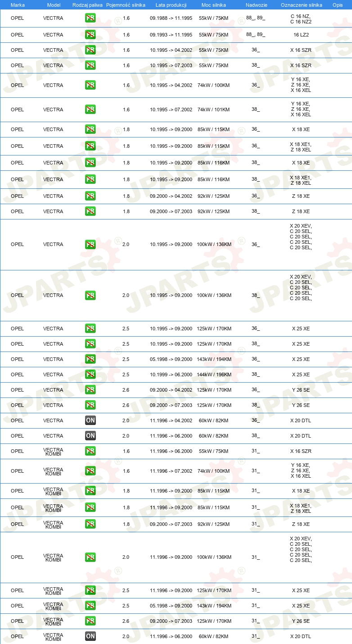Select '38_' body code in the 144kW / 196KM row
352x644 pixels.
pos(256,375)
